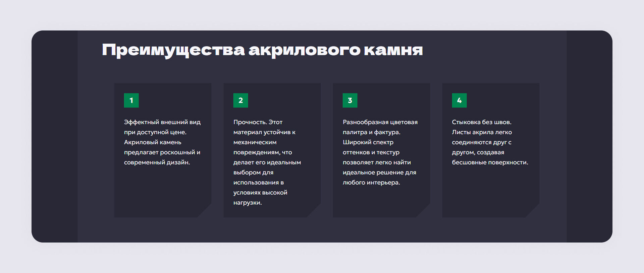
Task: Click the word "акрилового" in the heading
Action: tap(304, 50)
